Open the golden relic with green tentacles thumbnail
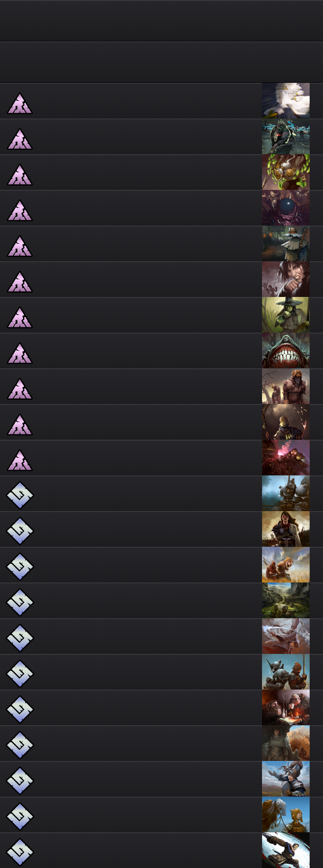Screen dimensions: 323x868 pyautogui.click(x=286, y=172)
